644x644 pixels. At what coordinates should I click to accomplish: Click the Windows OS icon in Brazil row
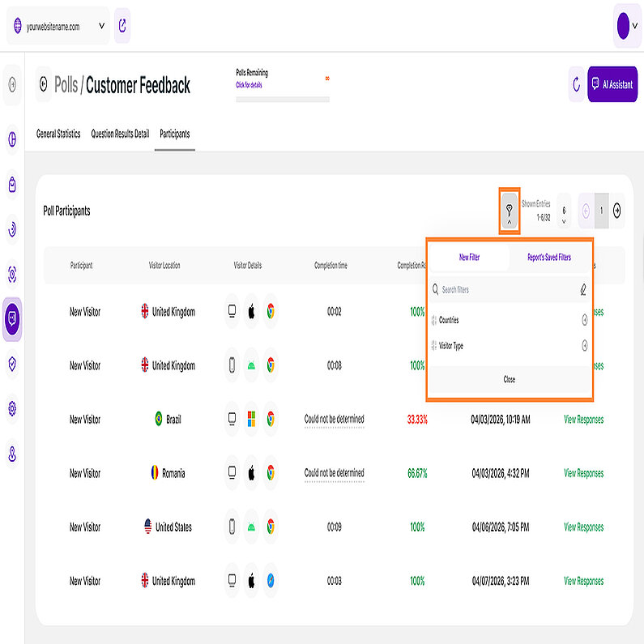[251, 419]
